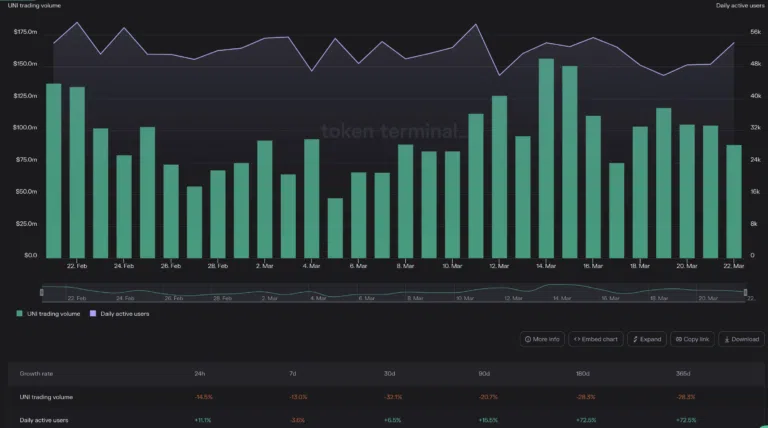This screenshot has height=428, width=768.
Task: Expand the chart to full view
Action: (647, 339)
